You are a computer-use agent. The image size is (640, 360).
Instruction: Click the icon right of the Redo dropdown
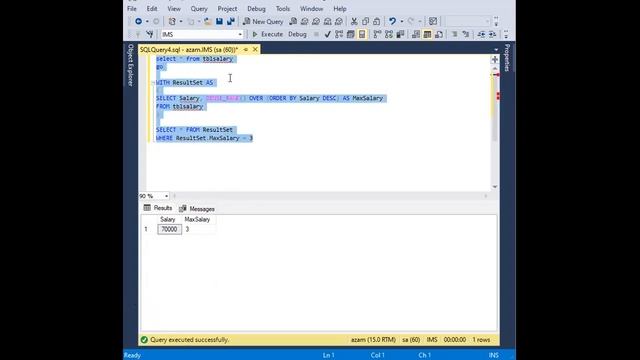click(x=433, y=21)
